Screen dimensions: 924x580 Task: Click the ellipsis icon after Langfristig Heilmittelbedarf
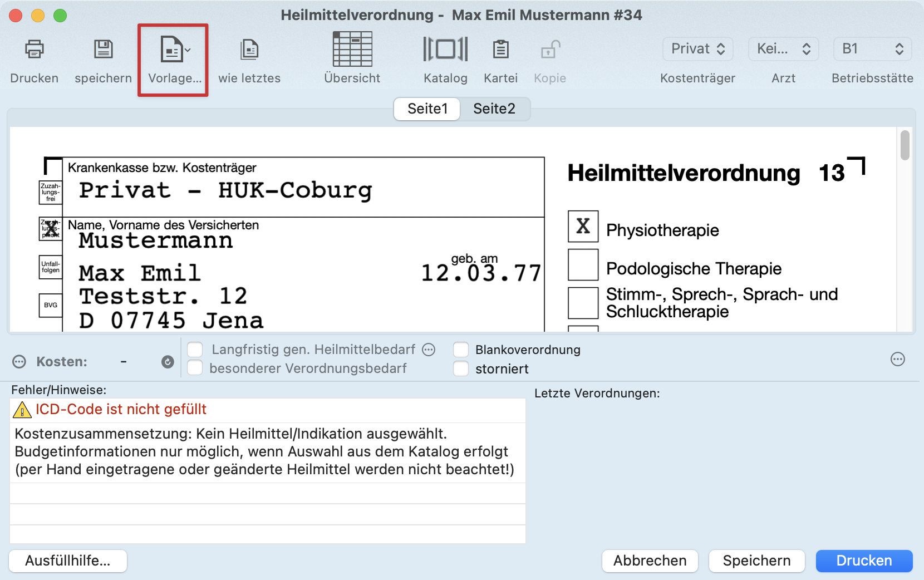click(x=429, y=350)
